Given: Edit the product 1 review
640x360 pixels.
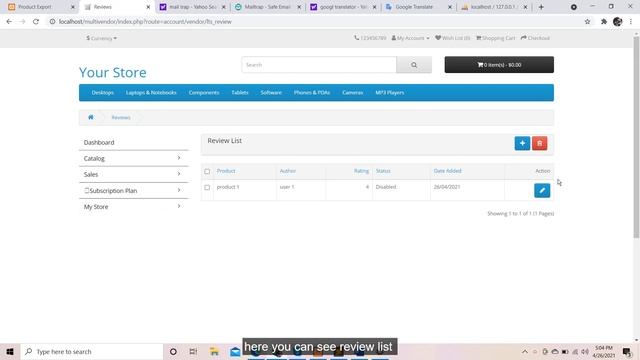Looking at the screenshot, I should (x=542, y=190).
